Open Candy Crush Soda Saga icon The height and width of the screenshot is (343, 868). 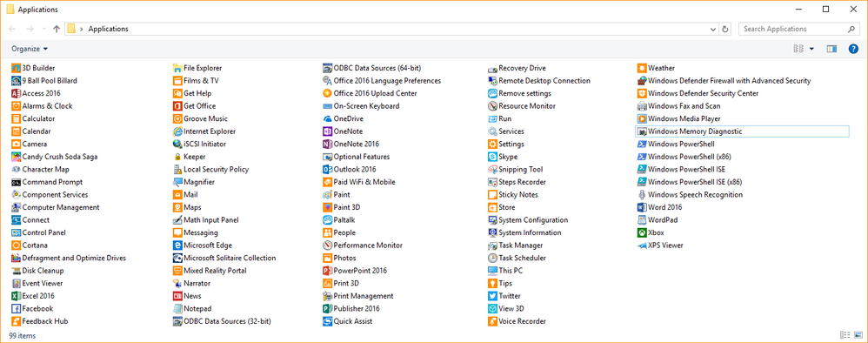pyautogui.click(x=16, y=157)
